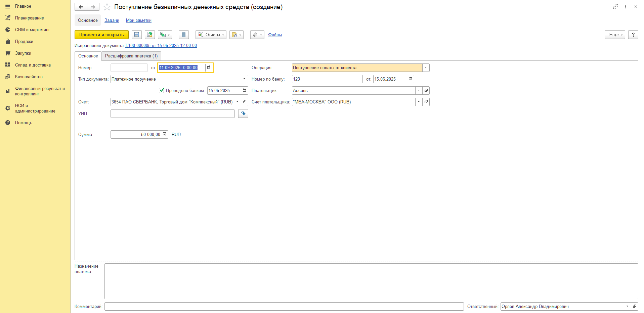
Task: Expand the Операция dropdown
Action: click(426, 68)
